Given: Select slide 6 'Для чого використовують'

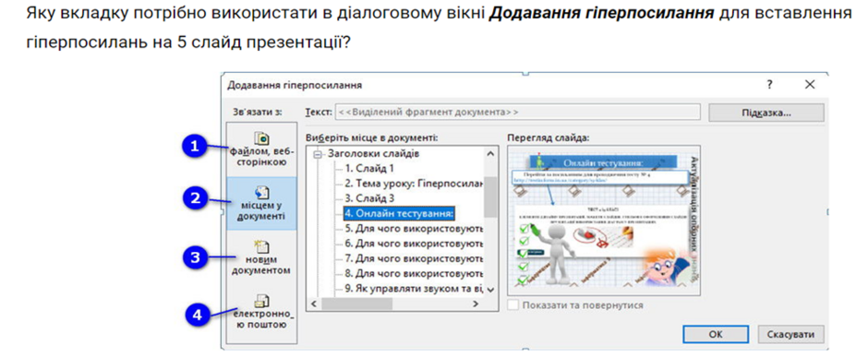Looking at the screenshot, I should pos(414,243).
